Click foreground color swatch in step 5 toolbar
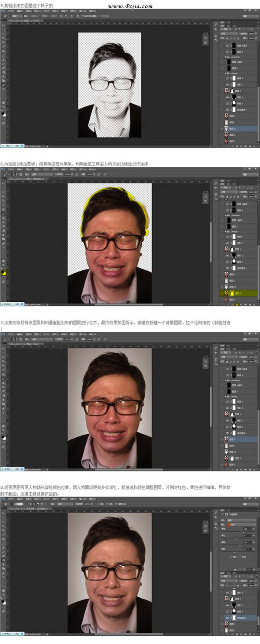Image resolution: width=260 pixels, height=644 pixels. (x=3, y=113)
